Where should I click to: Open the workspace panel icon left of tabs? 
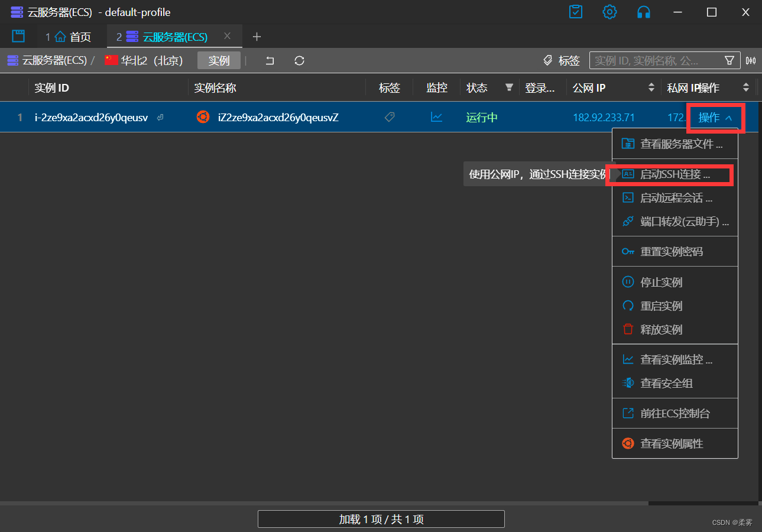point(18,37)
